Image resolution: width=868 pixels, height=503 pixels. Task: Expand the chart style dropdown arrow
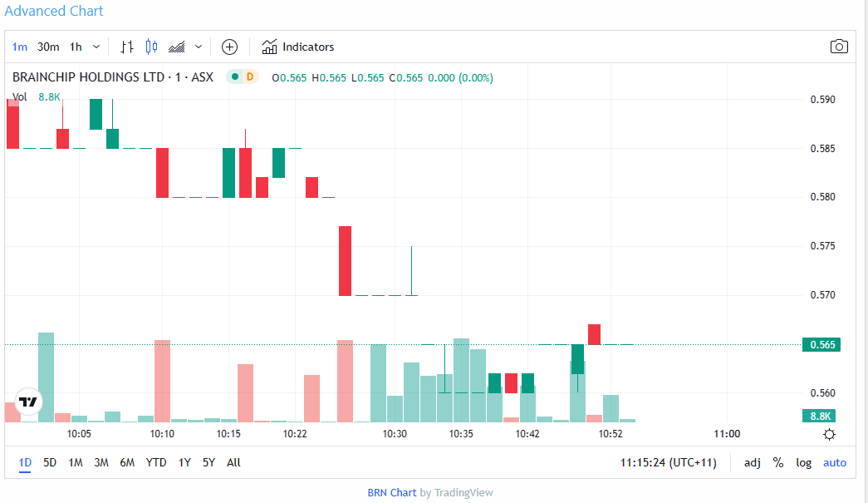[198, 47]
